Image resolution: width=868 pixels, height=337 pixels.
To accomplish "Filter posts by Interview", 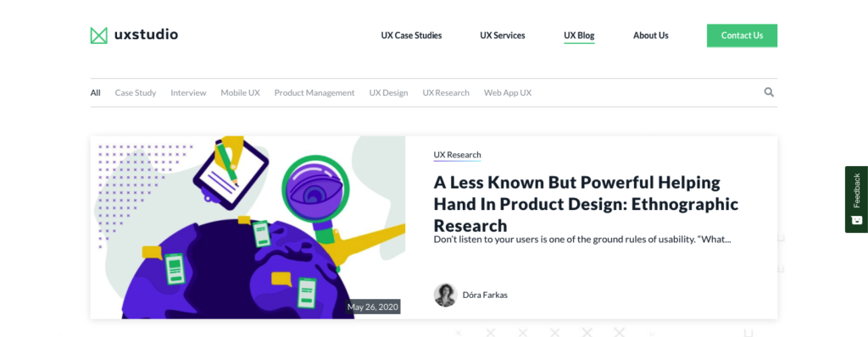I will coord(188,93).
